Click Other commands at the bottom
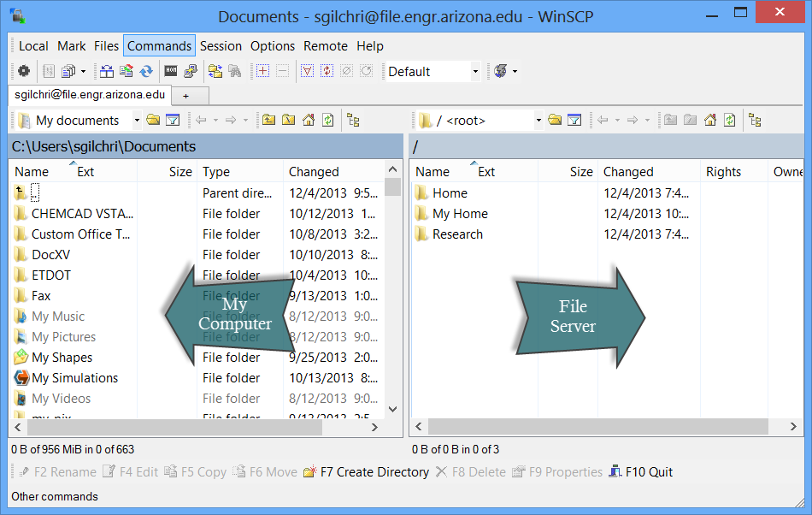Image resolution: width=812 pixels, height=515 pixels. (55, 496)
